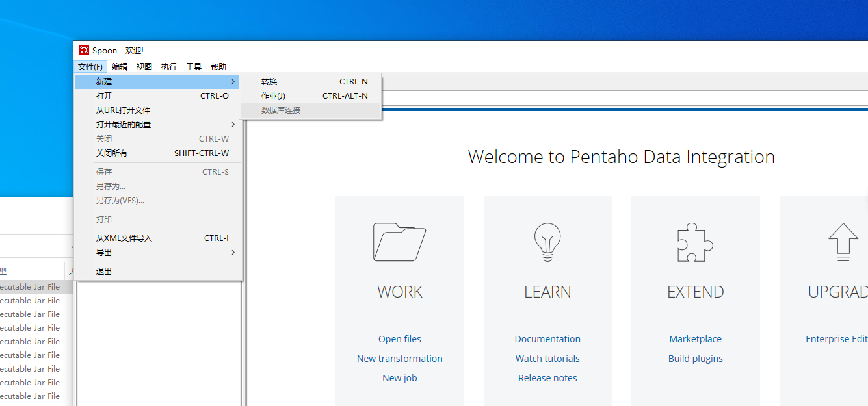Open the 工具 menu
Screen dimensions: 868x406
194,66
